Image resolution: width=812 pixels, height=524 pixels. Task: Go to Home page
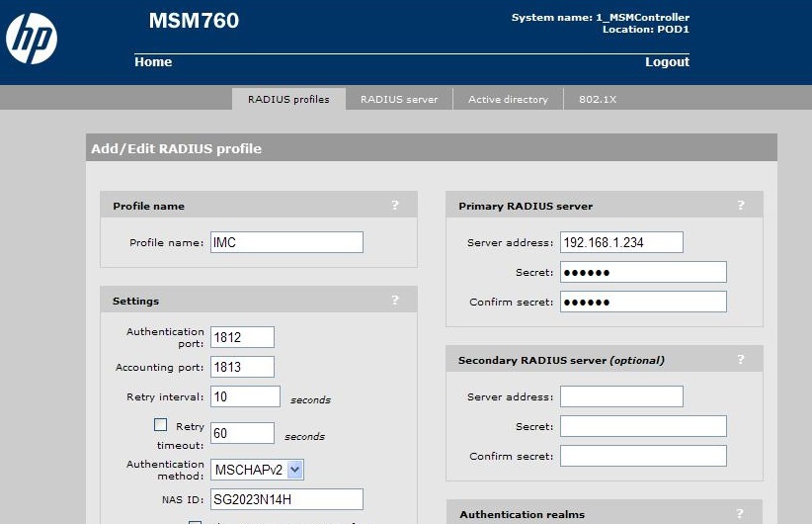pyautogui.click(x=153, y=61)
